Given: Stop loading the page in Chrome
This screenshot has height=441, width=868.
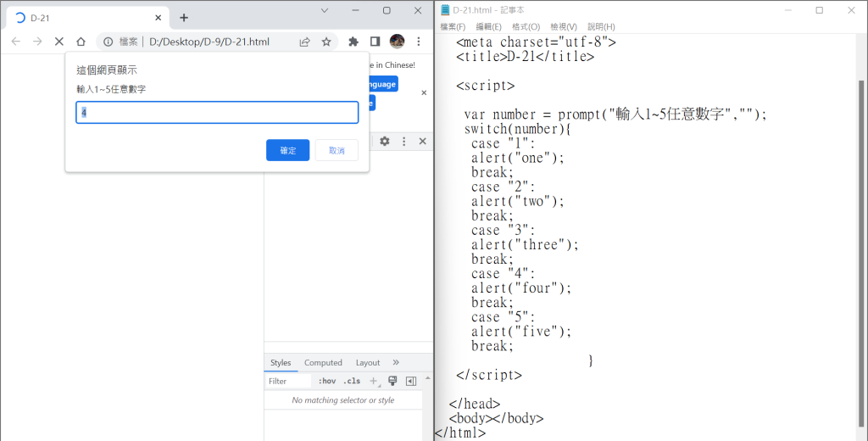Looking at the screenshot, I should point(59,42).
